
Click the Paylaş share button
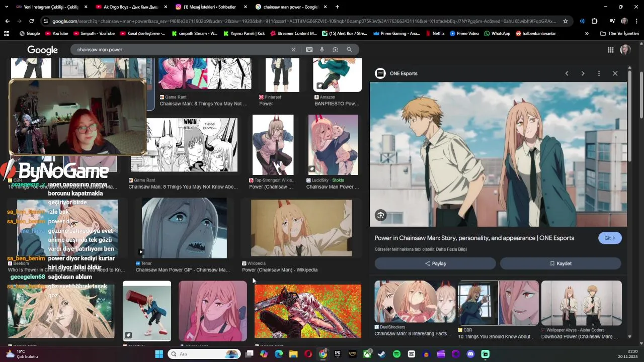point(435,263)
